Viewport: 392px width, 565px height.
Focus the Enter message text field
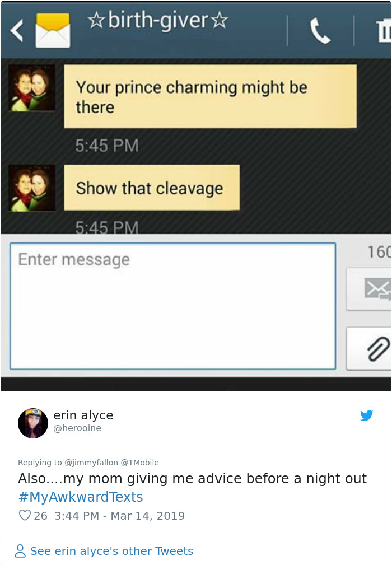173,306
